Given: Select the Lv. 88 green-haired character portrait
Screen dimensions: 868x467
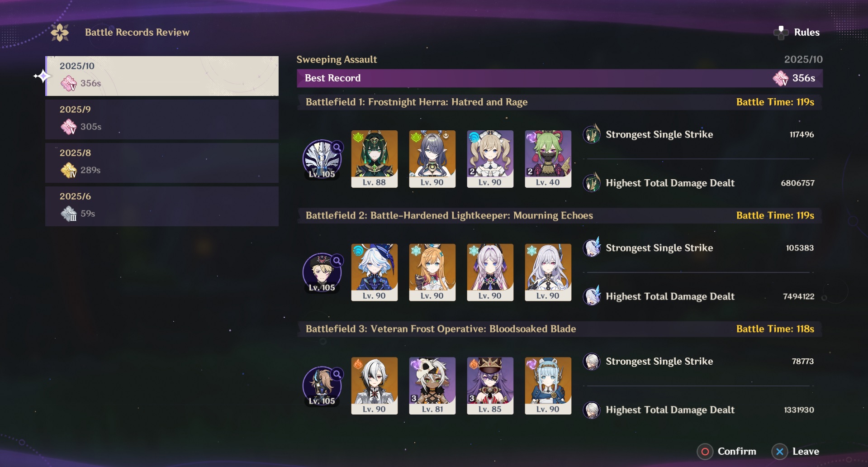Looking at the screenshot, I should click(375, 159).
